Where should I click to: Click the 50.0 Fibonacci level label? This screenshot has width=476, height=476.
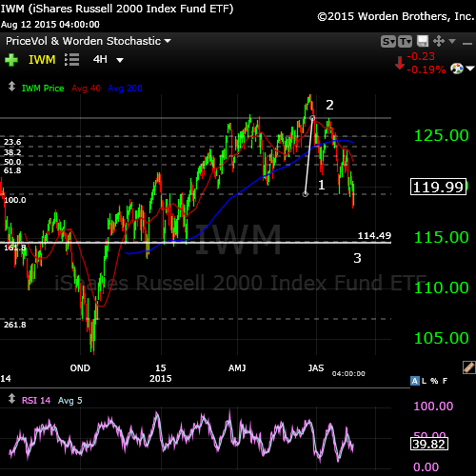[x=12, y=162]
